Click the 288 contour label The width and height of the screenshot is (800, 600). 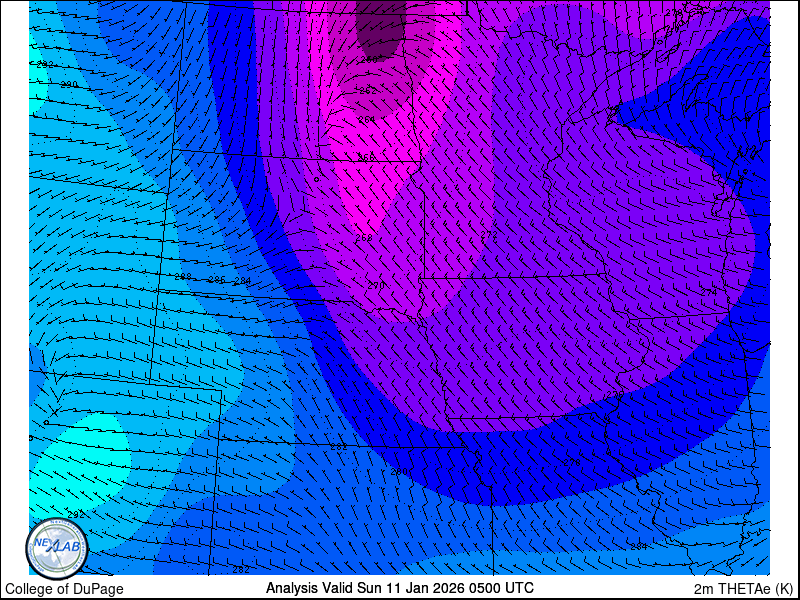[x=183, y=277]
